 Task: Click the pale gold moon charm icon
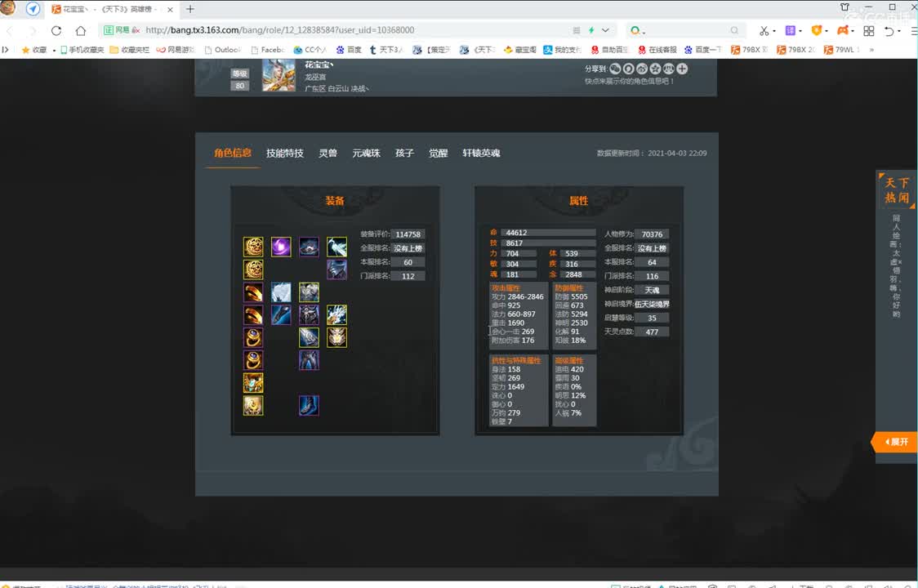coord(253,405)
